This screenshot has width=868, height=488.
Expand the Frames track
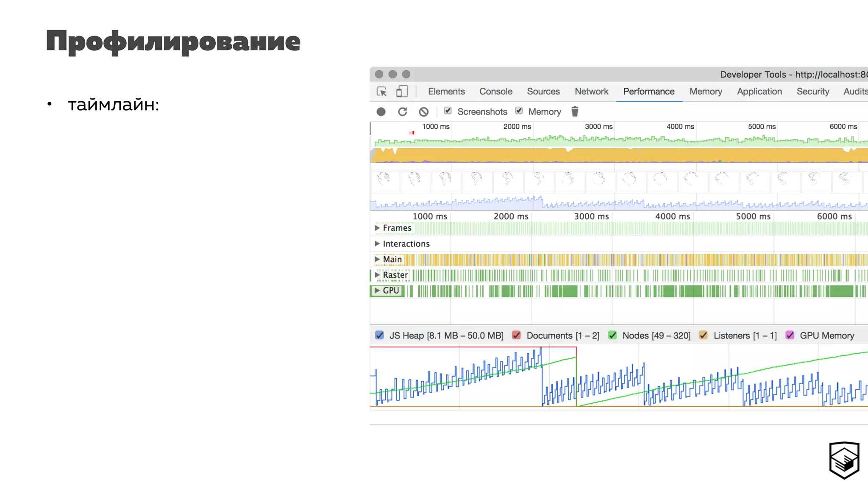pyautogui.click(x=377, y=228)
